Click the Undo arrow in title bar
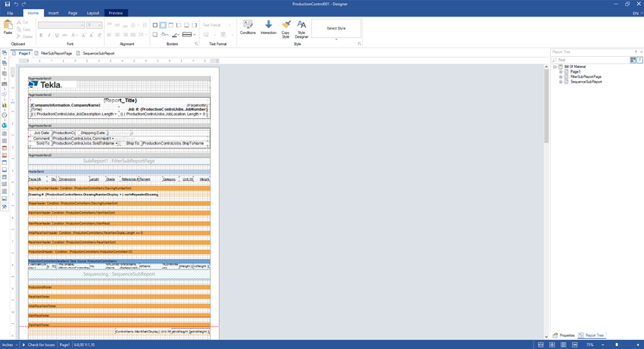This screenshot has width=644, height=349. [x=16, y=4]
